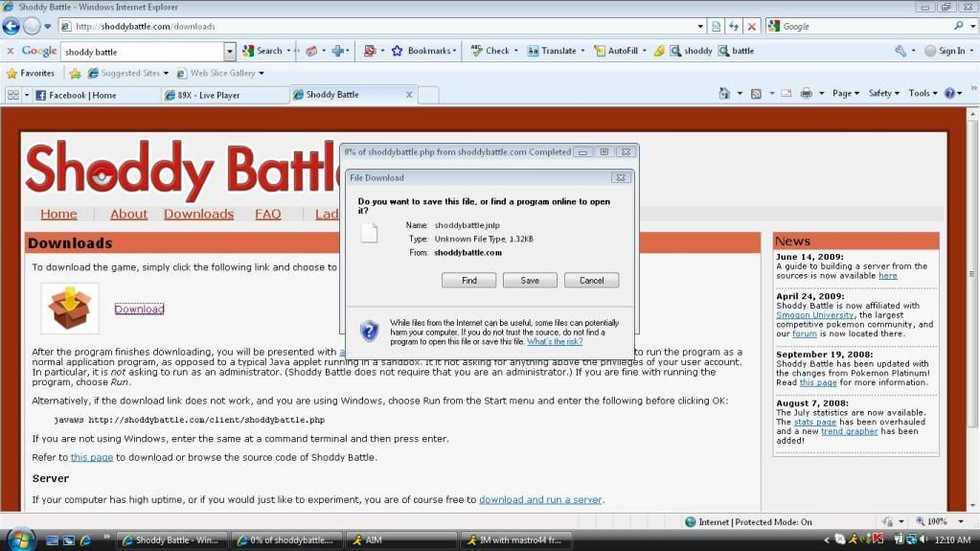Click the Find button in File Download
This screenshot has width=980, height=551.
pyautogui.click(x=468, y=280)
